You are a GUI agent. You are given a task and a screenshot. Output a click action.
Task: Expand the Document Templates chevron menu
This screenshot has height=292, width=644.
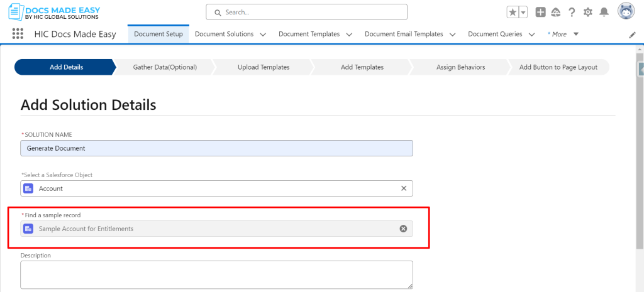tap(349, 35)
